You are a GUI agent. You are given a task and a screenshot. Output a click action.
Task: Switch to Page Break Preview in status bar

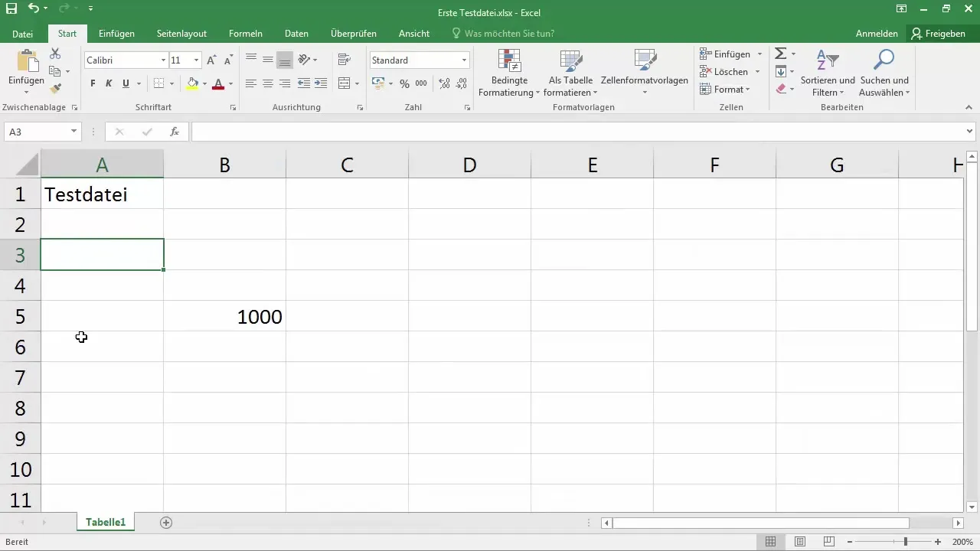828,542
